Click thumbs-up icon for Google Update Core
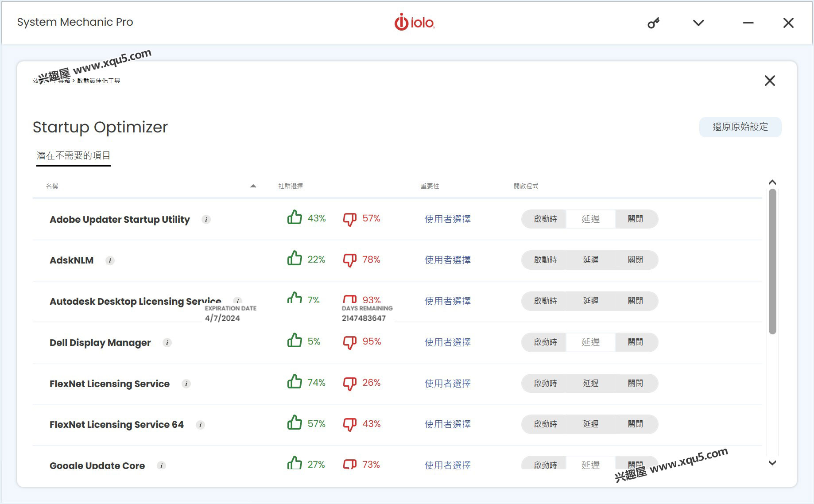This screenshot has height=504, width=814. [x=295, y=462]
